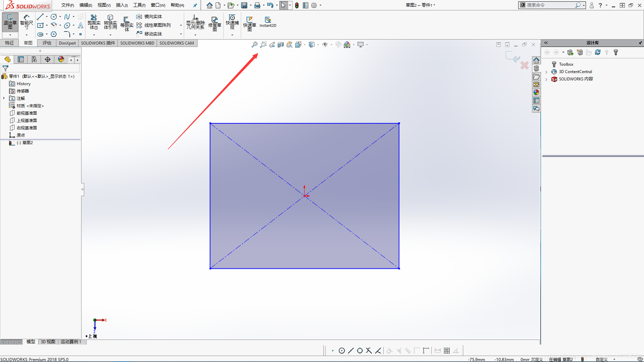
Task: Expand the 注解 (Annotations) tree node
Action: click(x=4, y=98)
